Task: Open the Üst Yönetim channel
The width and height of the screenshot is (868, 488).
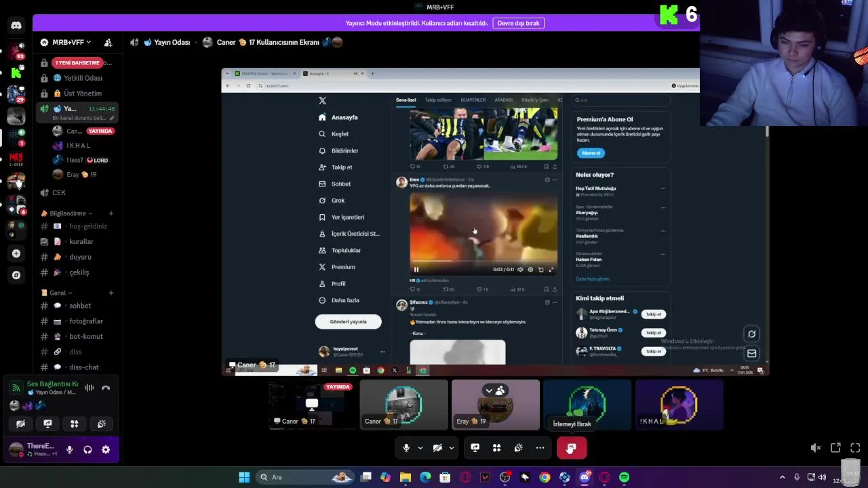Action: tap(78, 94)
